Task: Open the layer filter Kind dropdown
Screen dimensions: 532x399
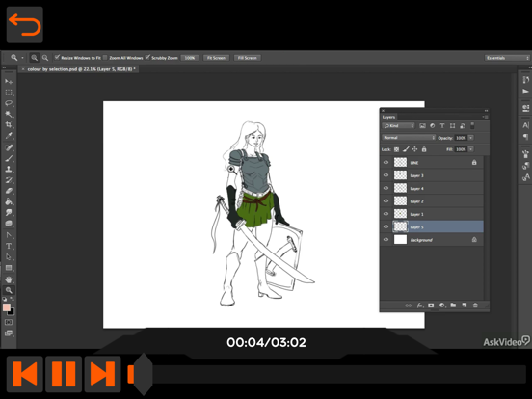Action: pyautogui.click(x=399, y=126)
